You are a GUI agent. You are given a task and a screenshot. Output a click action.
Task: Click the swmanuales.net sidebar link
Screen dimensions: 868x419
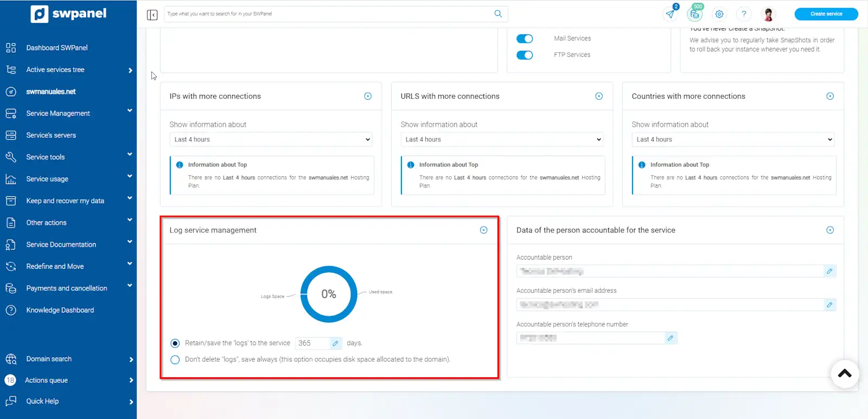pyautogui.click(x=51, y=92)
